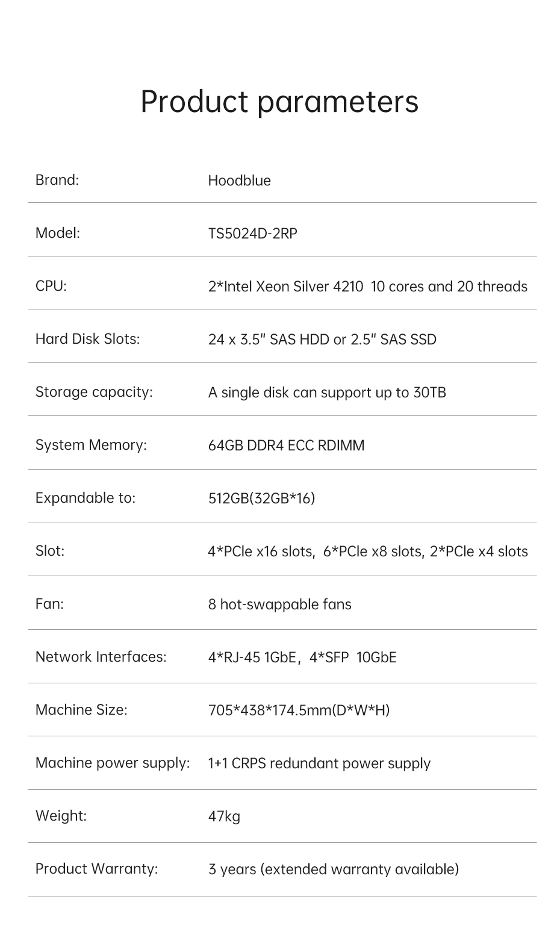The width and height of the screenshot is (560, 935).
Task: Click the 47kg weight value
Action: [224, 816]
